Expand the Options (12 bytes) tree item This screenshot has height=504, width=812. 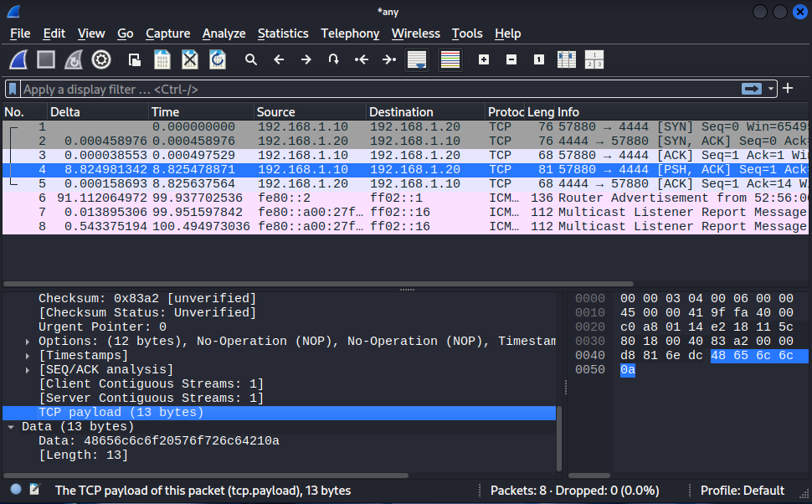click(x=28, y=342)
